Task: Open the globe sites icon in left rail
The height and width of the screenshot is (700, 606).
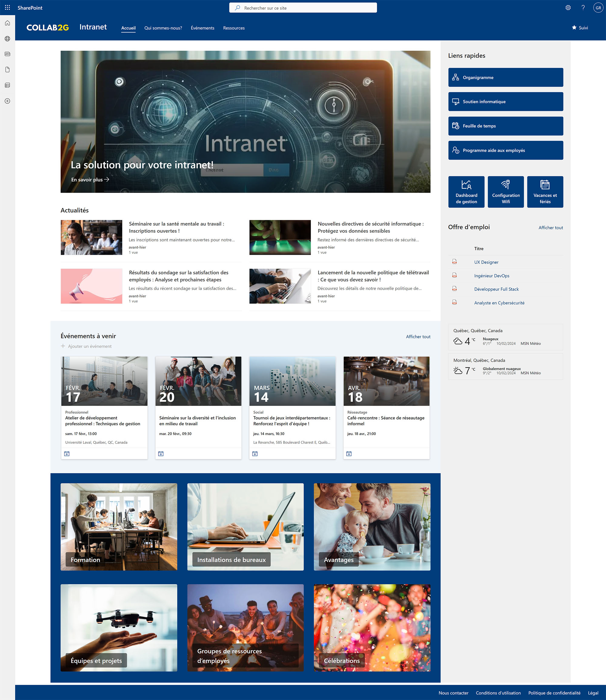Action: 8,38
